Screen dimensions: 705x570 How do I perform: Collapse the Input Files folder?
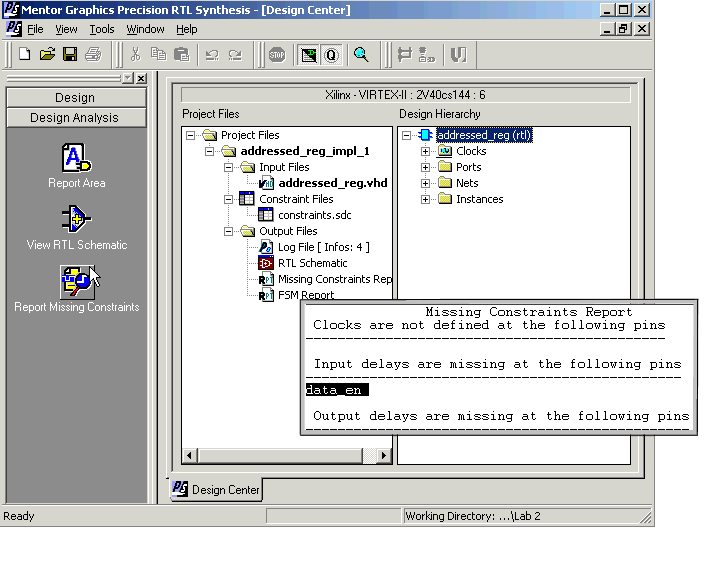[x=228, y=167]
